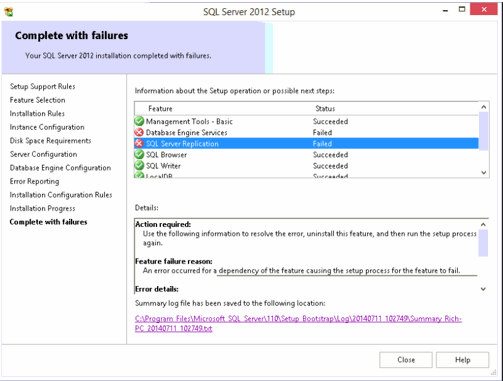Select the Management Tools - Basic row
This screenshot has height=381, width=503.
tap(306, 121)
